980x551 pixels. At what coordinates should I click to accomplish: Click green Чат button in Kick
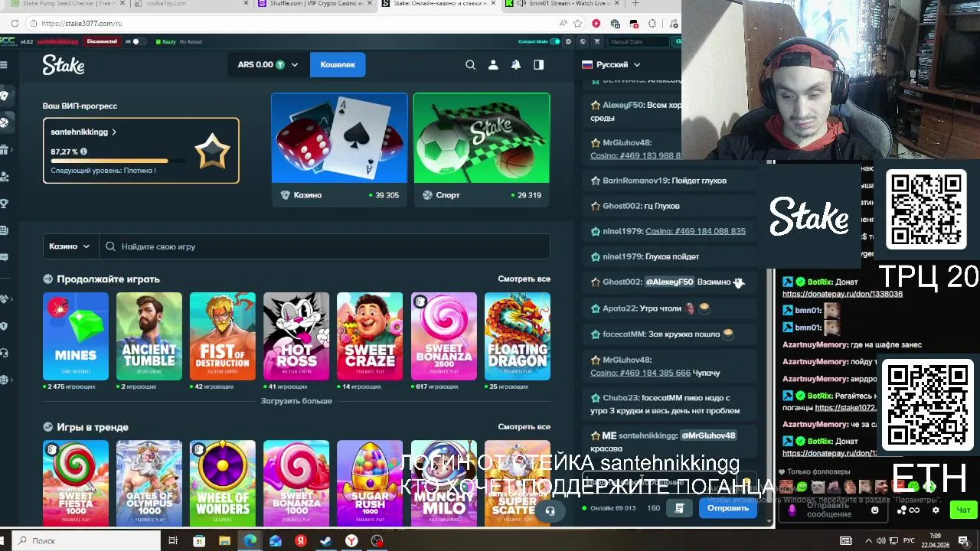click(963, 510)
